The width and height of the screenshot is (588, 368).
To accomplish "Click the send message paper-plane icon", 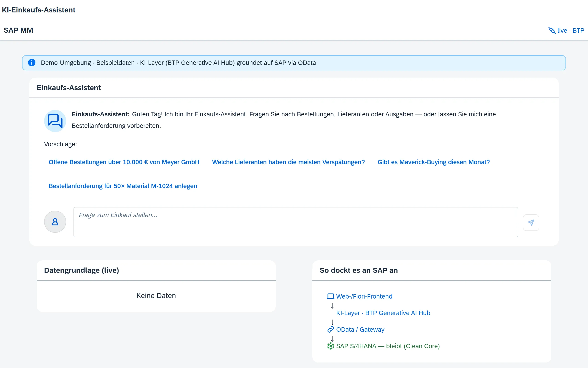I will coord(531,222).
